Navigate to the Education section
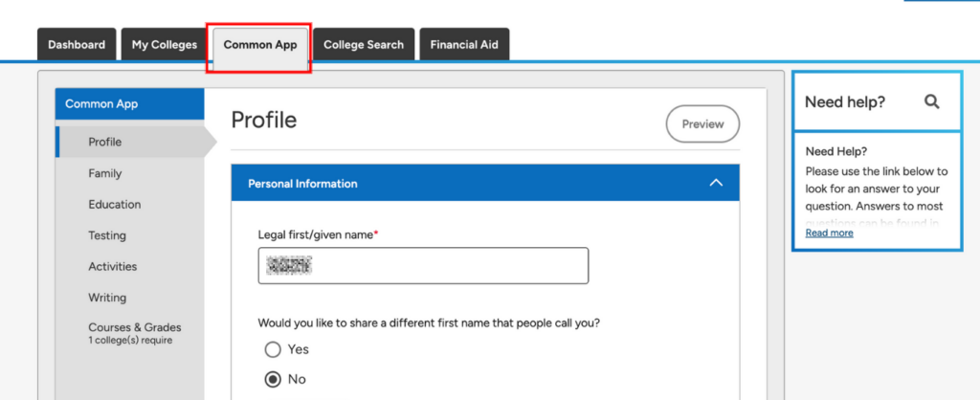Viewport: 980px width, 400px height. [x=114, y=205]
